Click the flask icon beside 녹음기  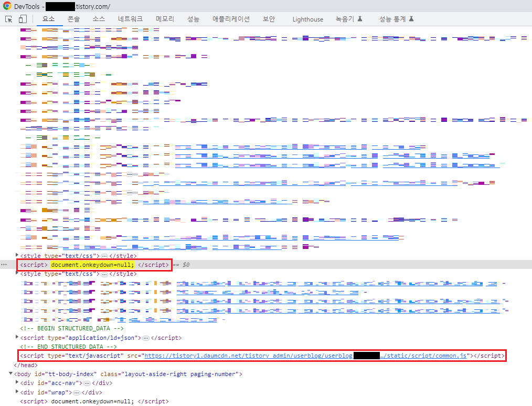click(x=360, y=19)
